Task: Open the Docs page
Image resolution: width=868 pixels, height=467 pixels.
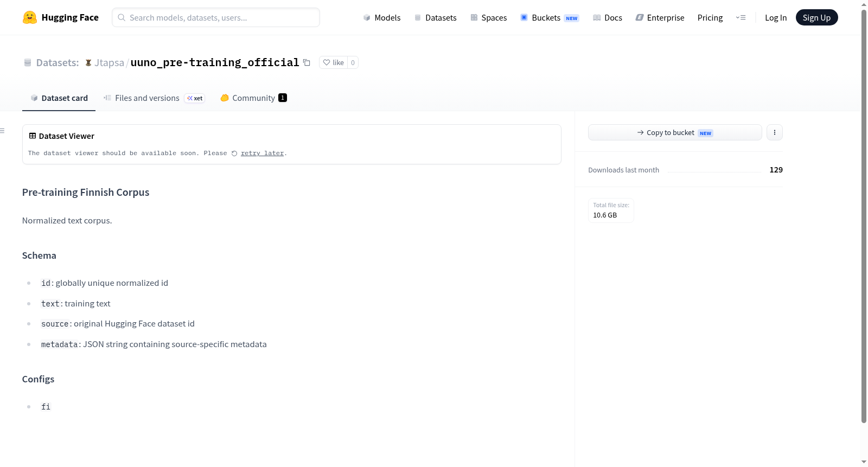Action: coord(608,17)
